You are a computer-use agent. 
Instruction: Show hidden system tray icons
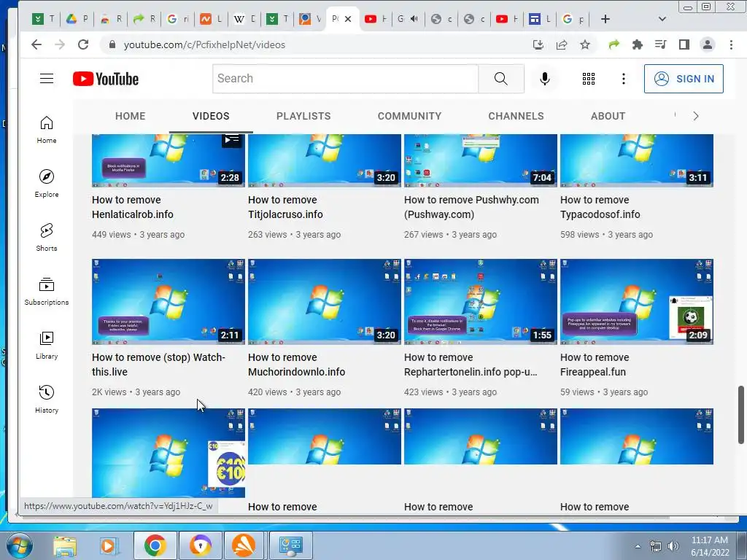[x=638, y=546]
